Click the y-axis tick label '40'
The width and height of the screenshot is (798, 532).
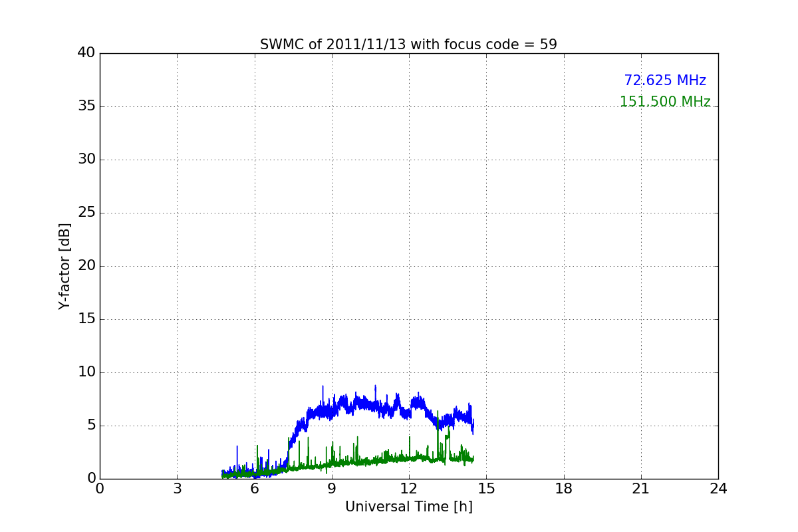[86, 53]
